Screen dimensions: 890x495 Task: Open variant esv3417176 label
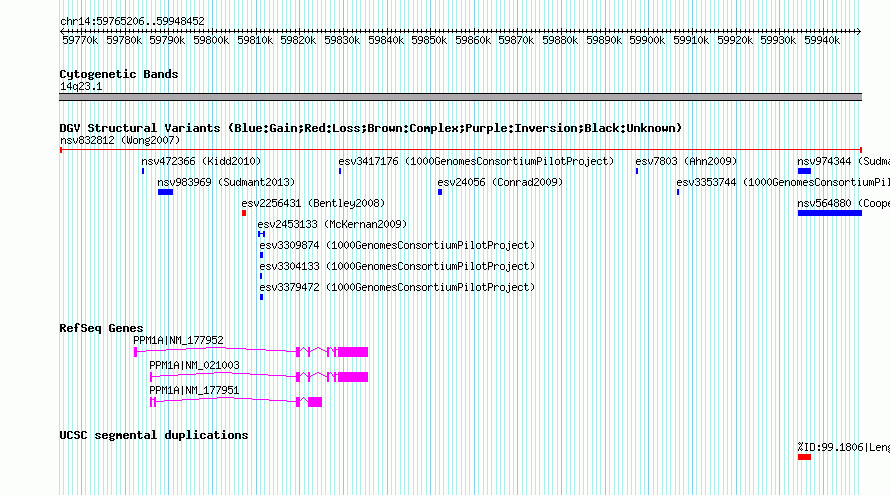tap(476, 161)
